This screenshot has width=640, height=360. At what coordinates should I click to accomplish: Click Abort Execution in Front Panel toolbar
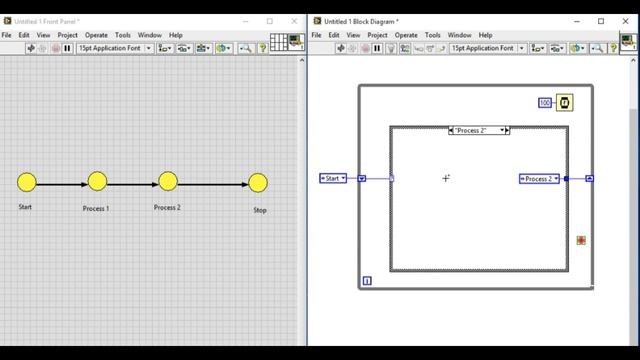pos(56,49)
